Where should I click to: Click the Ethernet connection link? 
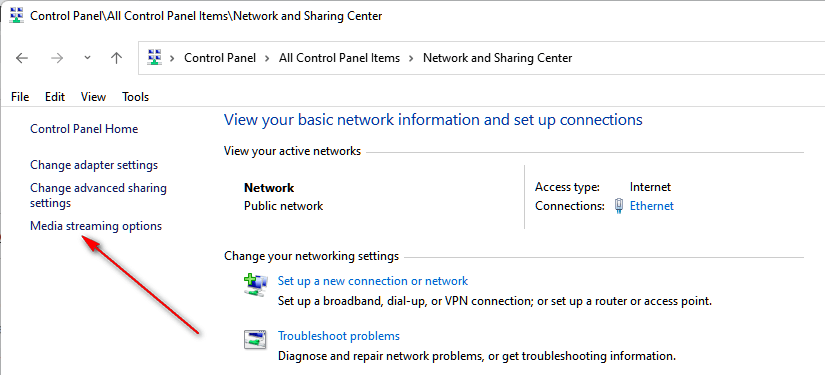(651, 206)
